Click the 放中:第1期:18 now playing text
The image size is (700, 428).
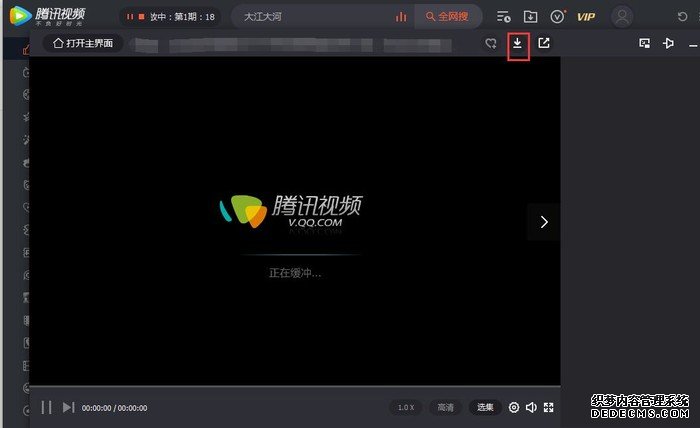182,17
